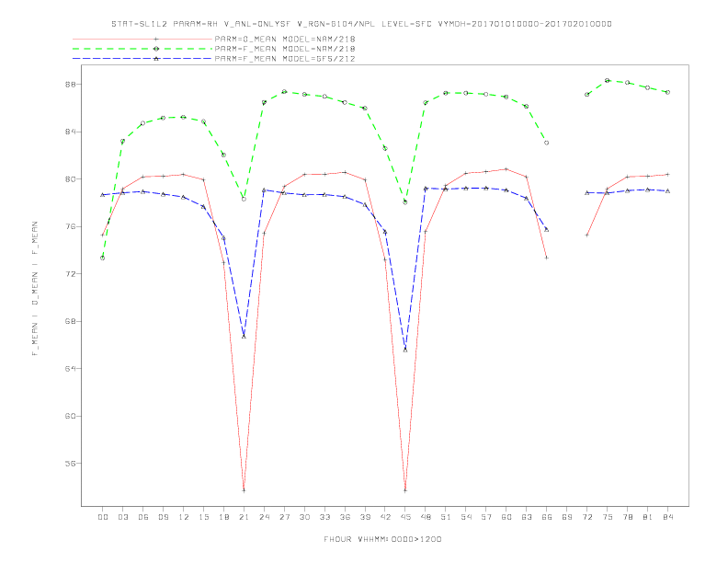Select legend entry PARM=F_MEAN MODEL=NAM/218
728x563 pixels.
coord(285,49)
